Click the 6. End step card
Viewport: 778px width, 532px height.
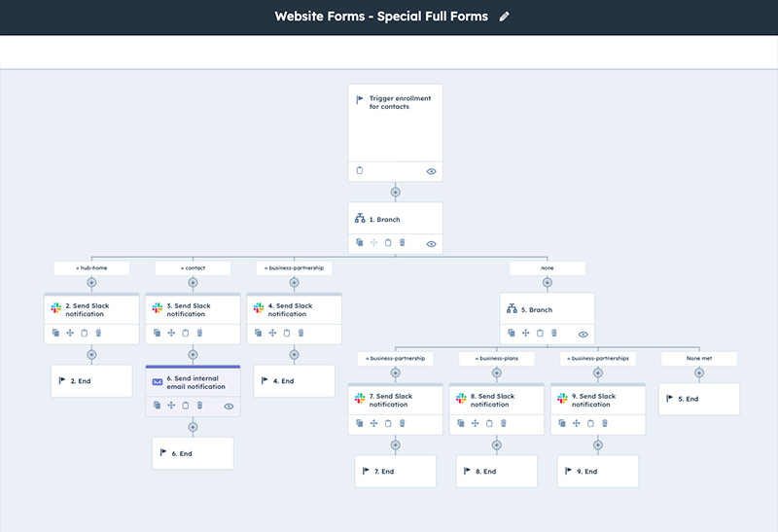[x=193, y=453]
